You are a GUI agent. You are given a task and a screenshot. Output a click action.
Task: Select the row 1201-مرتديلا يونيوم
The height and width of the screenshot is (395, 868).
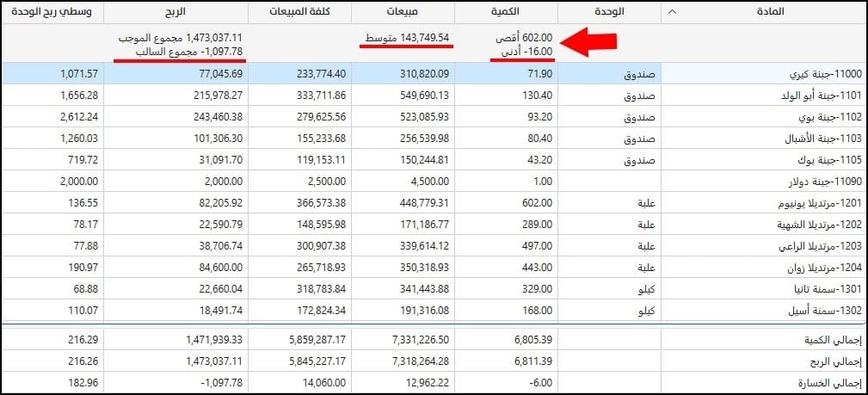tap(434, 203)
